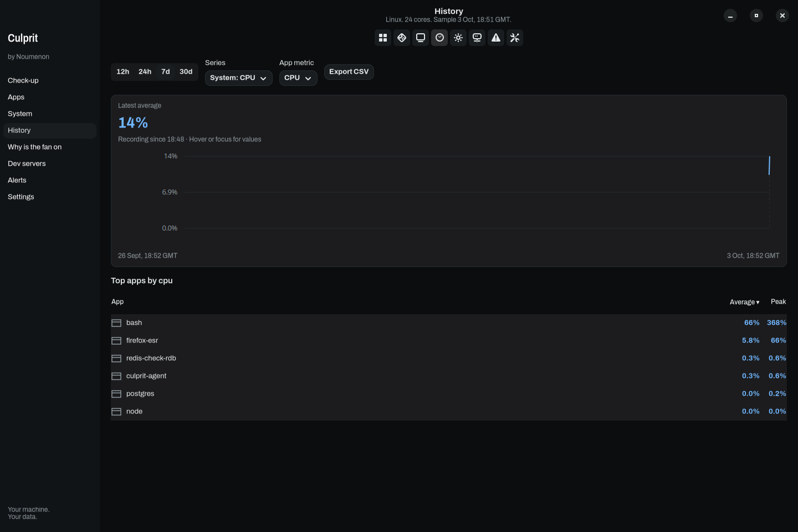The image size is (798, 532).
Task: Open the System monitor icon in toolbar
Action: (x=421, y=38)
